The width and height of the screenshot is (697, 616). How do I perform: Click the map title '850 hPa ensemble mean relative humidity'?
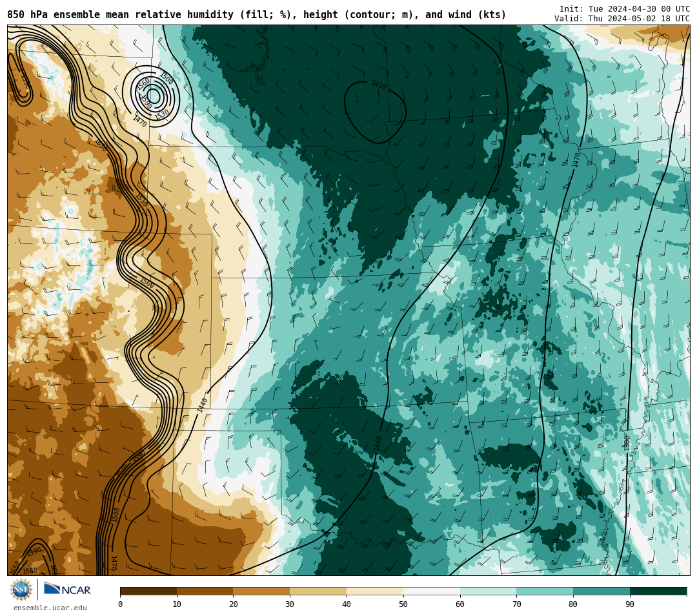tap(120, 15)
